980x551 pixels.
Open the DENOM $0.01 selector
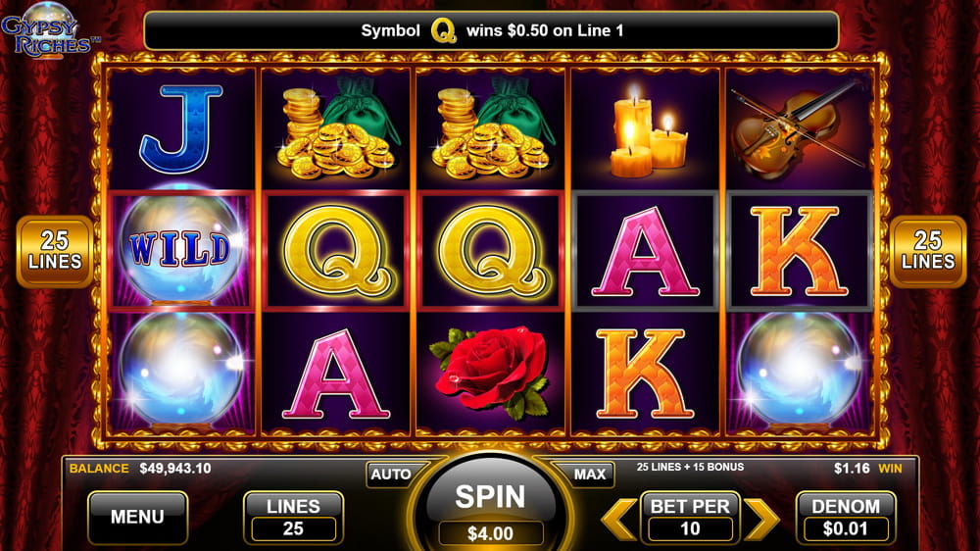click(x=846, y=518)
